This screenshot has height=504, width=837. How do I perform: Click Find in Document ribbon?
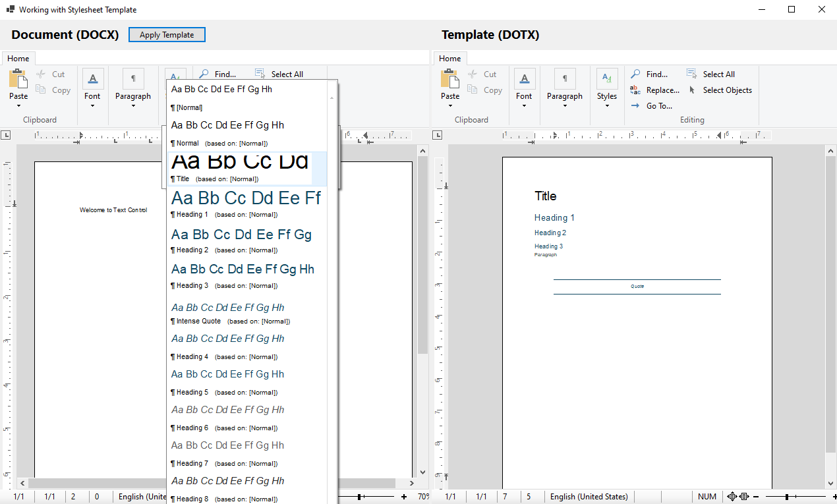[x=217, y=74]
